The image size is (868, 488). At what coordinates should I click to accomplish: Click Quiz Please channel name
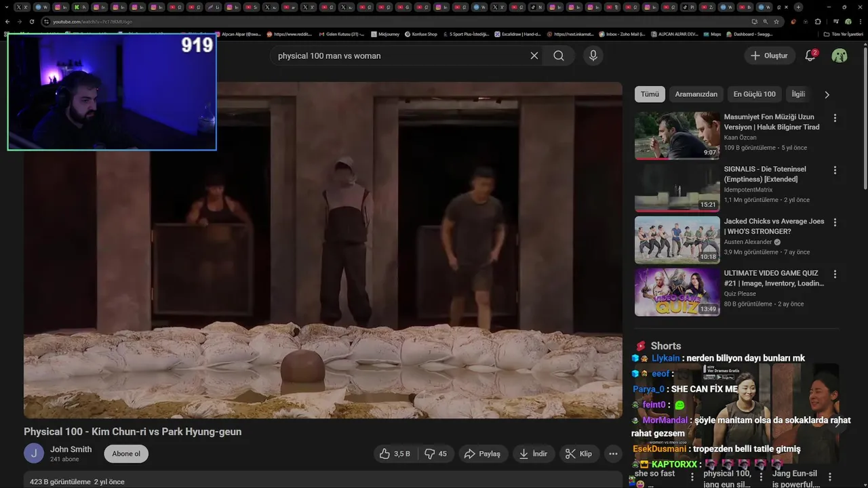(x=740, y=294)
